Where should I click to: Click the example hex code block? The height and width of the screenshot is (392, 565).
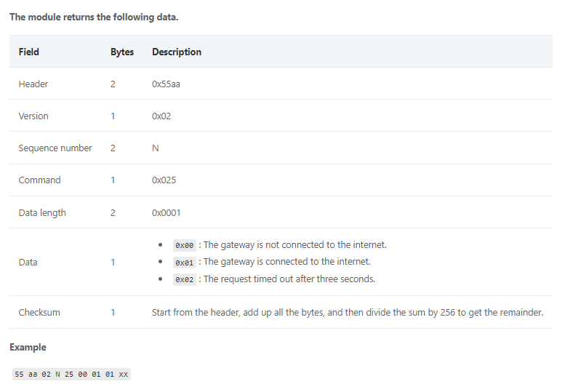click(71, 374)
